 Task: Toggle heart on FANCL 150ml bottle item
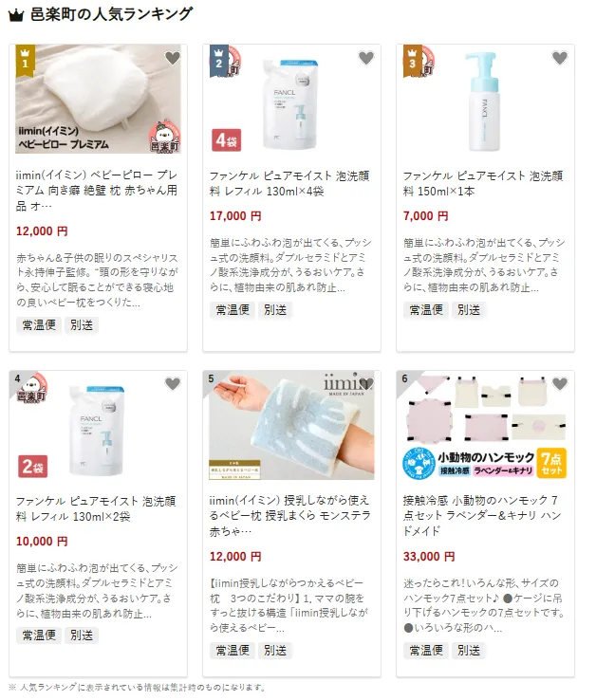pos(560,58)
